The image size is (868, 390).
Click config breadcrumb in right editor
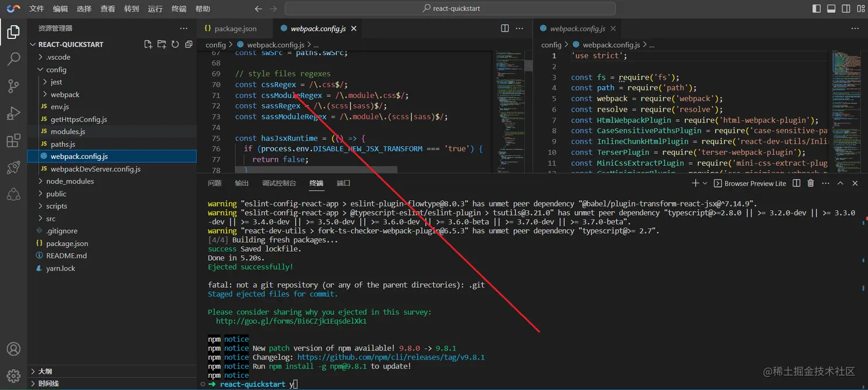(551, 45)
